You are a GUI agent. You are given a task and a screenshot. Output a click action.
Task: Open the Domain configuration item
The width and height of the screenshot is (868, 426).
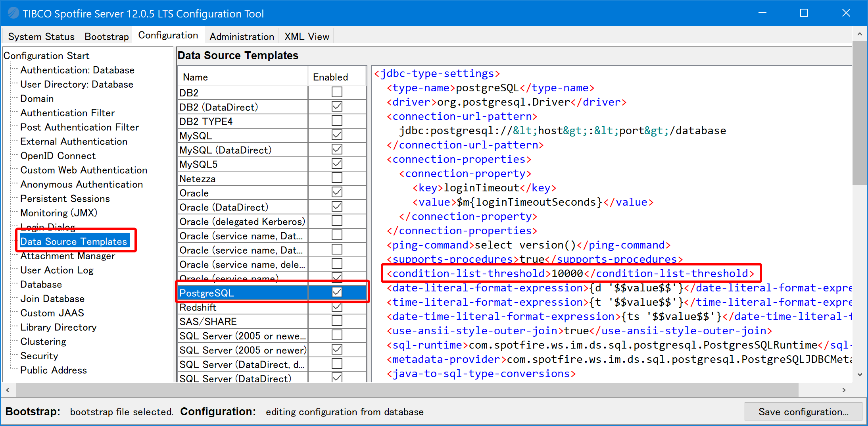pyautogui.click(x=37, y=98)
